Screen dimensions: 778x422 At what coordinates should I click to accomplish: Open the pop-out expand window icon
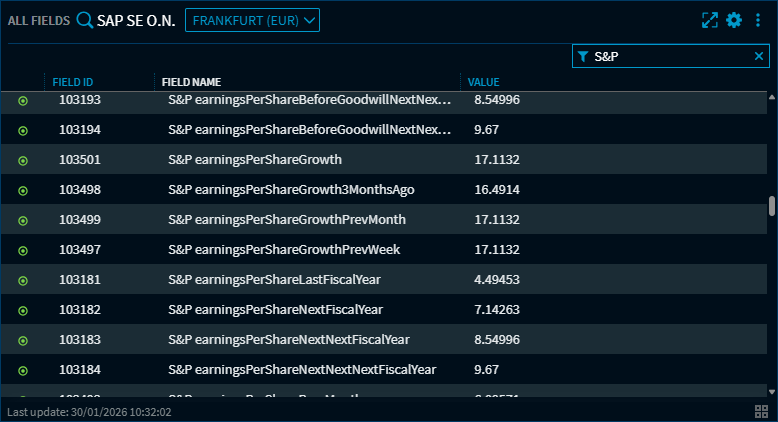(x=710, y=20)
